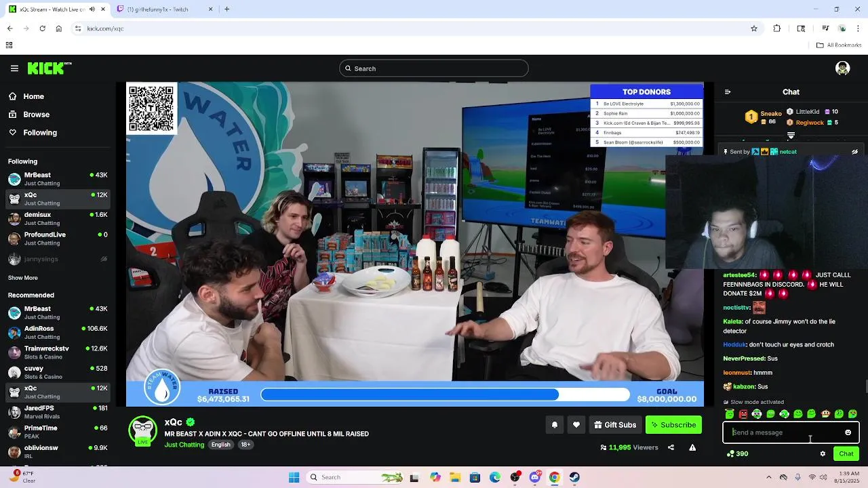The height and width of the screenshot is (488, 868).
Task: Open browser extensions puzzle icon
Action: 777,28
